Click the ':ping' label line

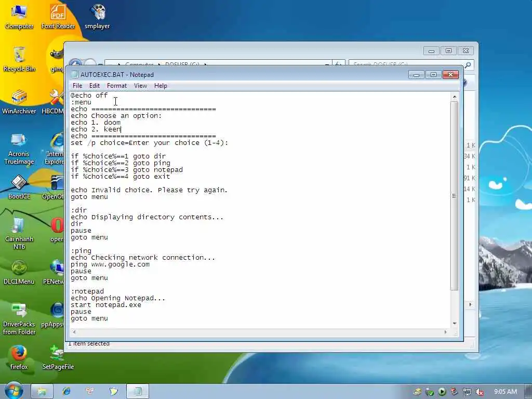tap(81, 251)
